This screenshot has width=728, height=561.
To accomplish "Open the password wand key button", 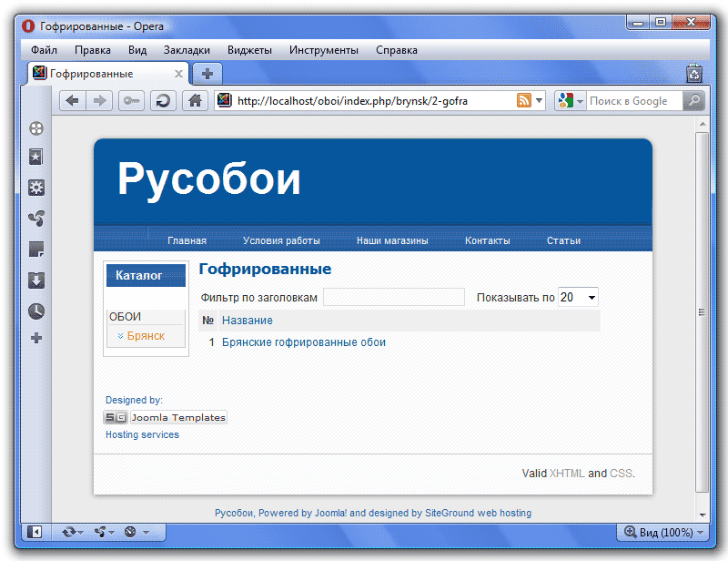I will pos(131,101).
